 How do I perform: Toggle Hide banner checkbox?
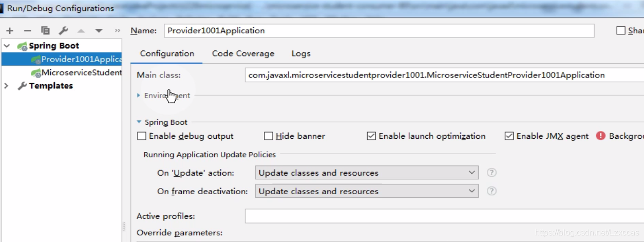point(268,136)
